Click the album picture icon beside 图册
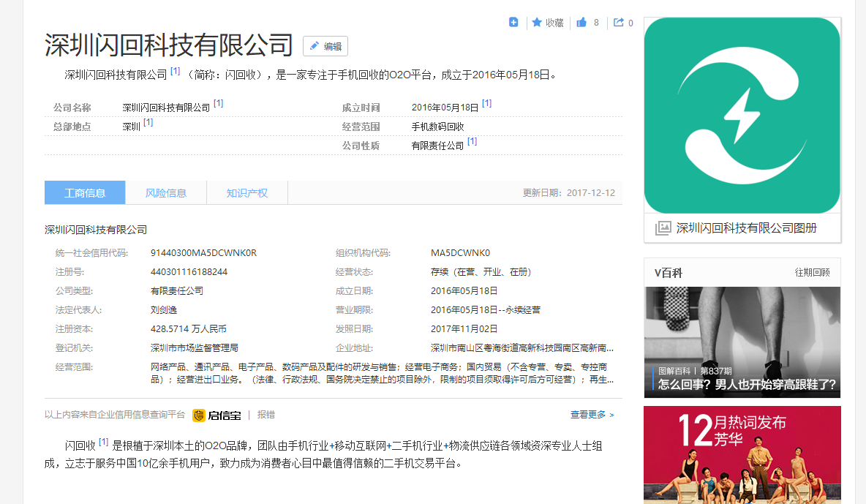 click(663, 228)
